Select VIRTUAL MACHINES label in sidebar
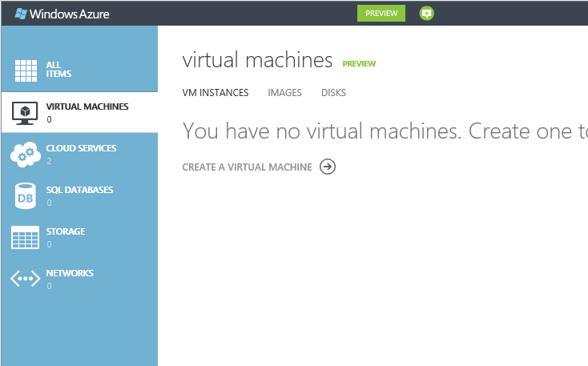The image size is (588, 366). click(87, 107)
